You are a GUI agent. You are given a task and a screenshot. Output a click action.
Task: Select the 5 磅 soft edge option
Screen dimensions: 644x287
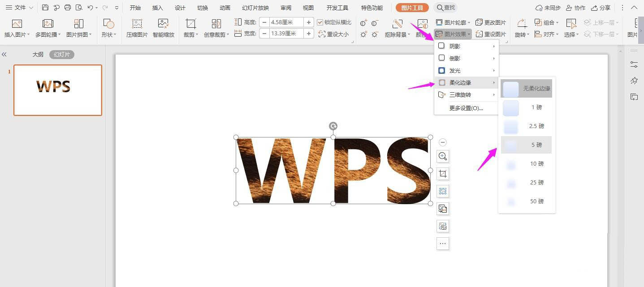[x=526, y=145]
